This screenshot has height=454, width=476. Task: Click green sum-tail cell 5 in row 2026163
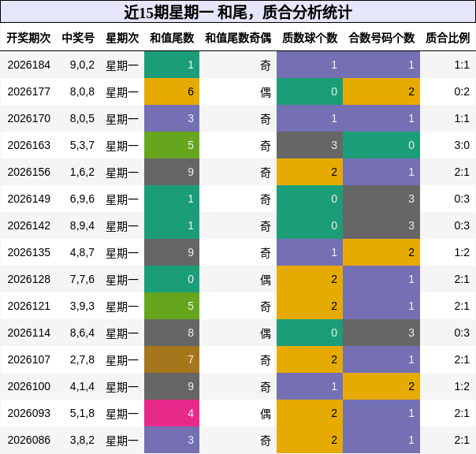[172, 145]
